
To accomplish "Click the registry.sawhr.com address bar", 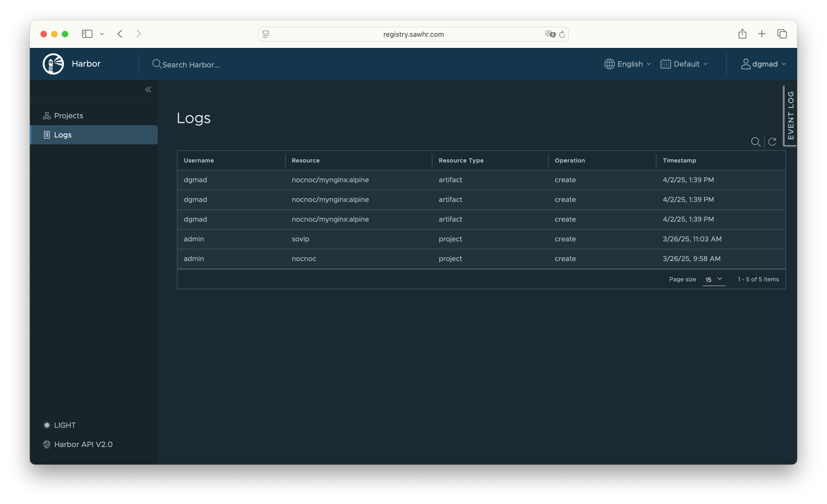I will [x=413, y=34].
